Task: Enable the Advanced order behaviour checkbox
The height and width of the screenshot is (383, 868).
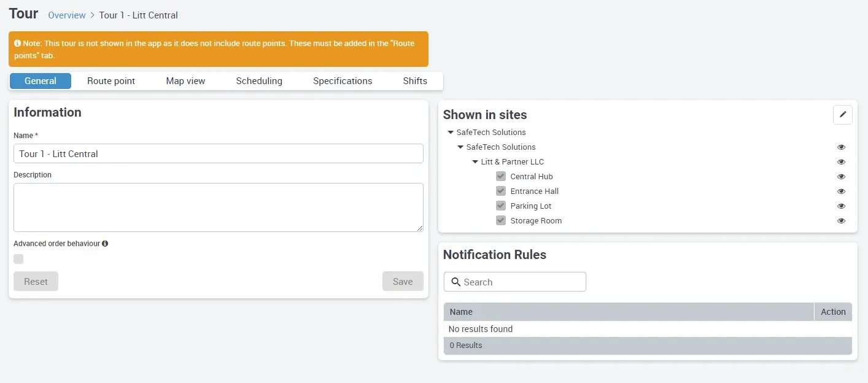Action: [18, 259]
